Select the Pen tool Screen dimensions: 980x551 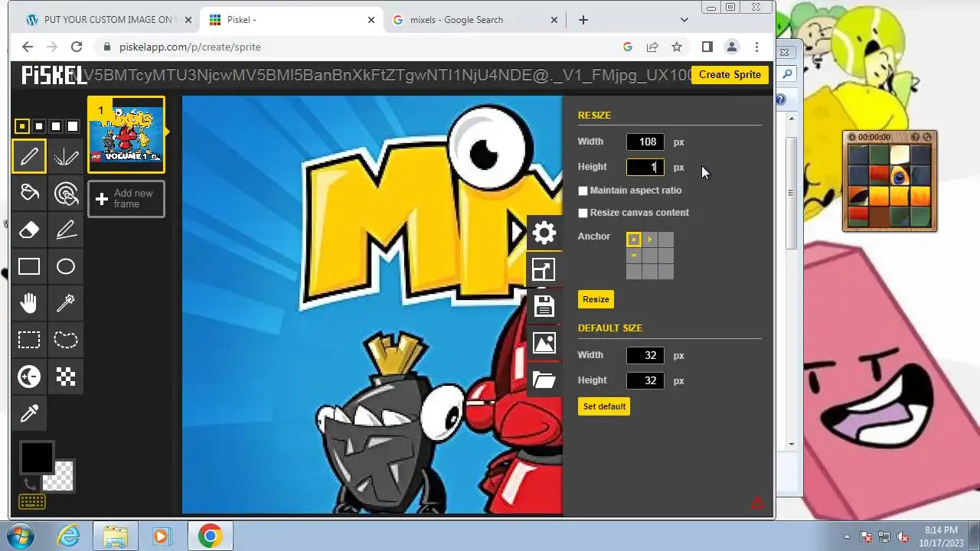tap(29, 157)
